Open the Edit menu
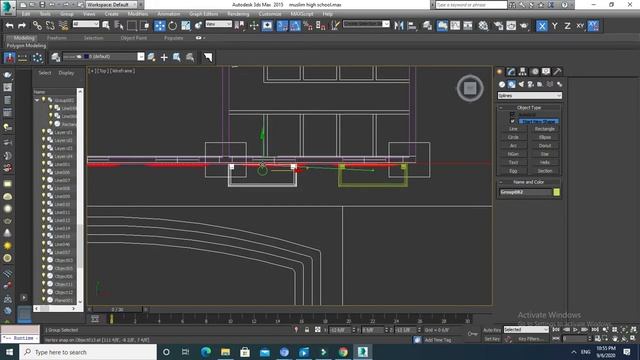The width and height of the screenshot is (640, 360). 26,14
